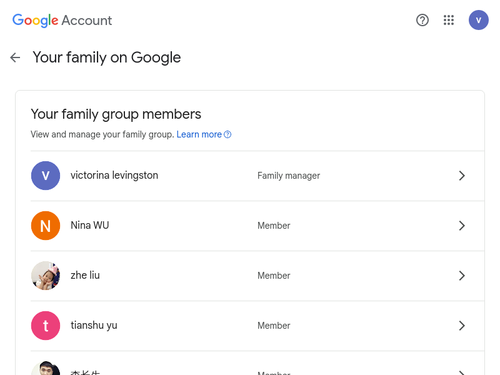Viewport: 500px width, 375px height.
Task: Click the Your family group members heading
Action: [x=116, y=114]
